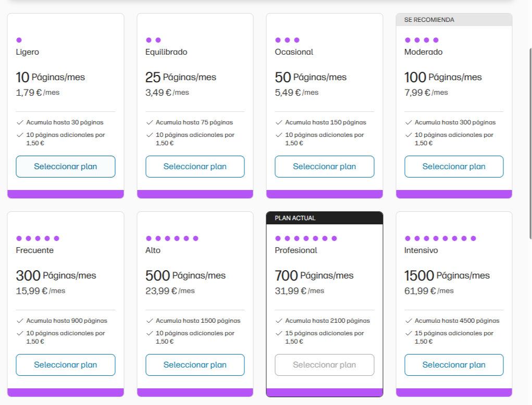
Task: Click 'Acumula hasta 300 páginas' feature
Action: 455,122
